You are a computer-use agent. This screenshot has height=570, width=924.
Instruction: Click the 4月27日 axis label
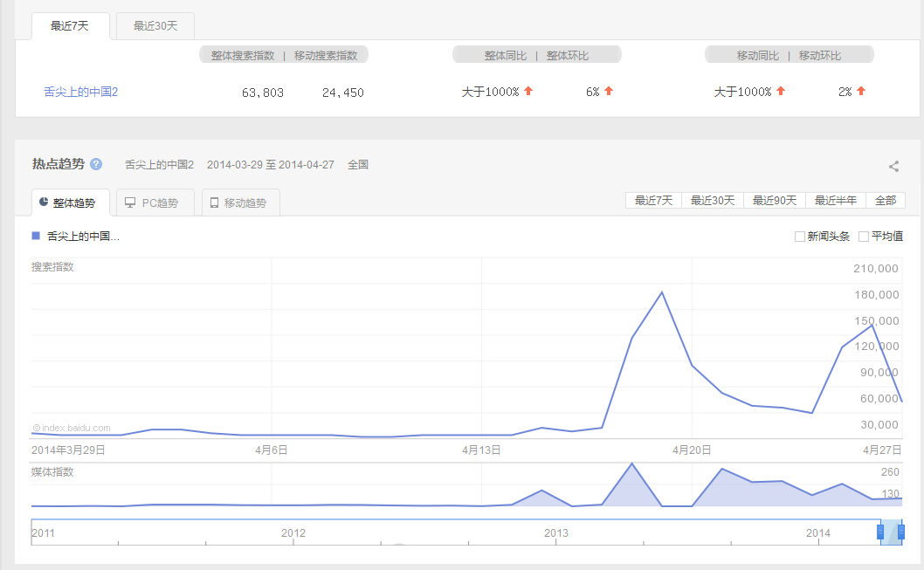882,450
